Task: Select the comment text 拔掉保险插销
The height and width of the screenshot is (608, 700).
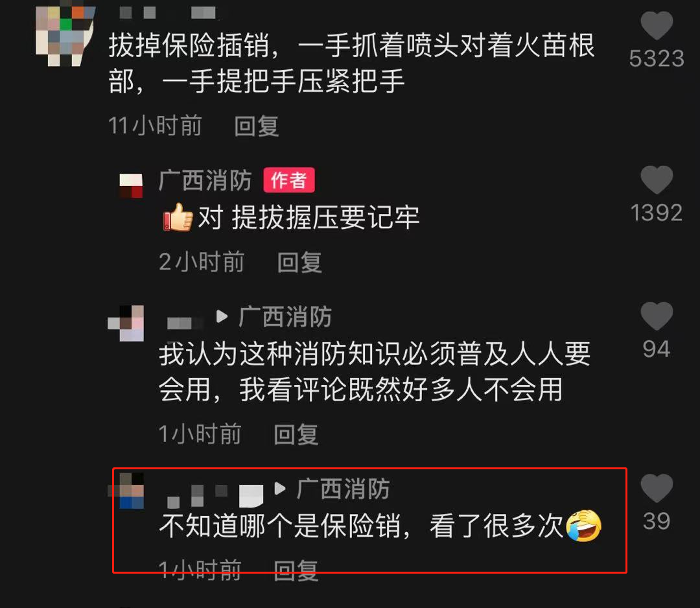Action: click(189, 45)
